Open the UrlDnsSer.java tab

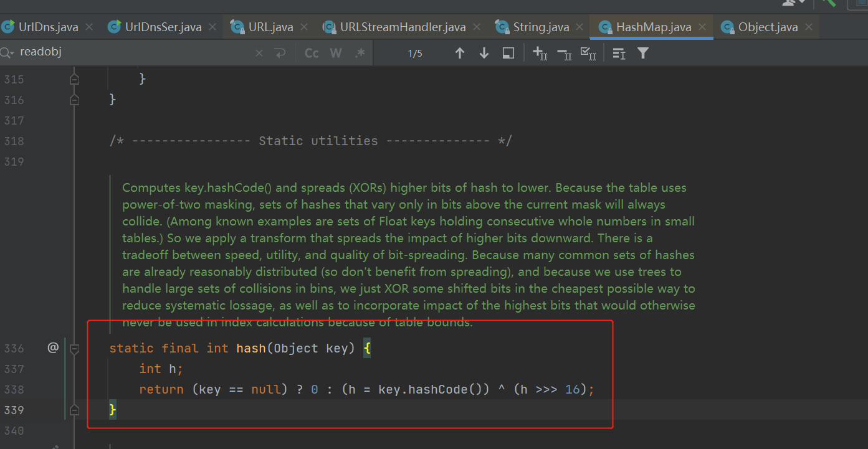[x=163, y=27]
